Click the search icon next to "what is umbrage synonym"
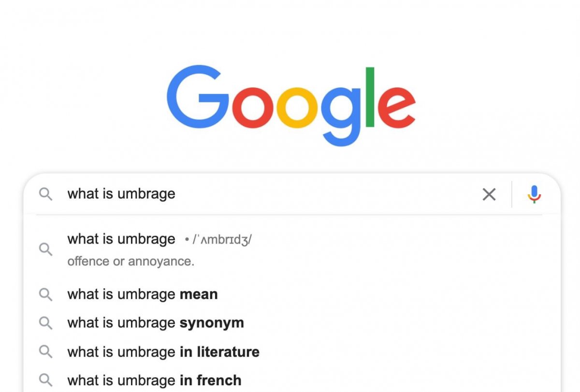 [46, 323]
